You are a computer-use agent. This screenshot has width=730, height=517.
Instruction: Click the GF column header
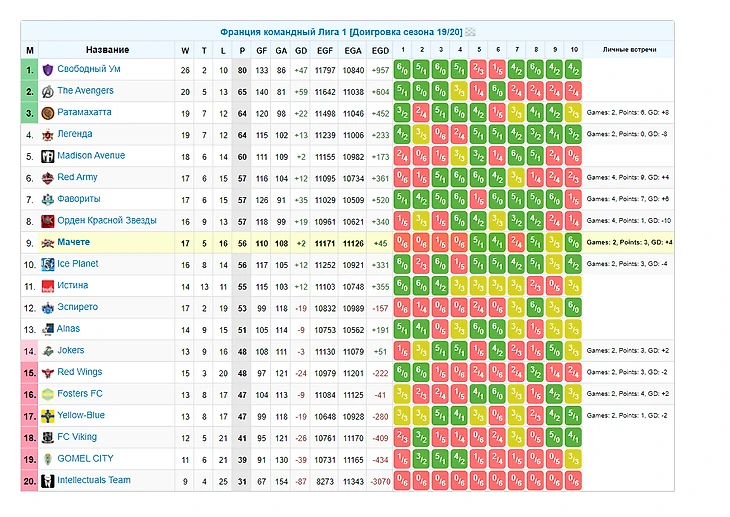(x=261, y=50)
